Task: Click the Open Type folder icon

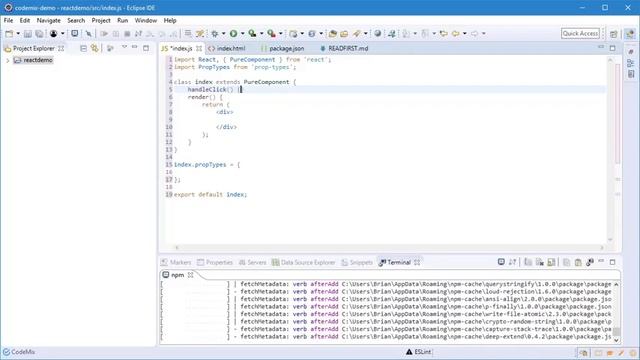Action: [333, 33]
